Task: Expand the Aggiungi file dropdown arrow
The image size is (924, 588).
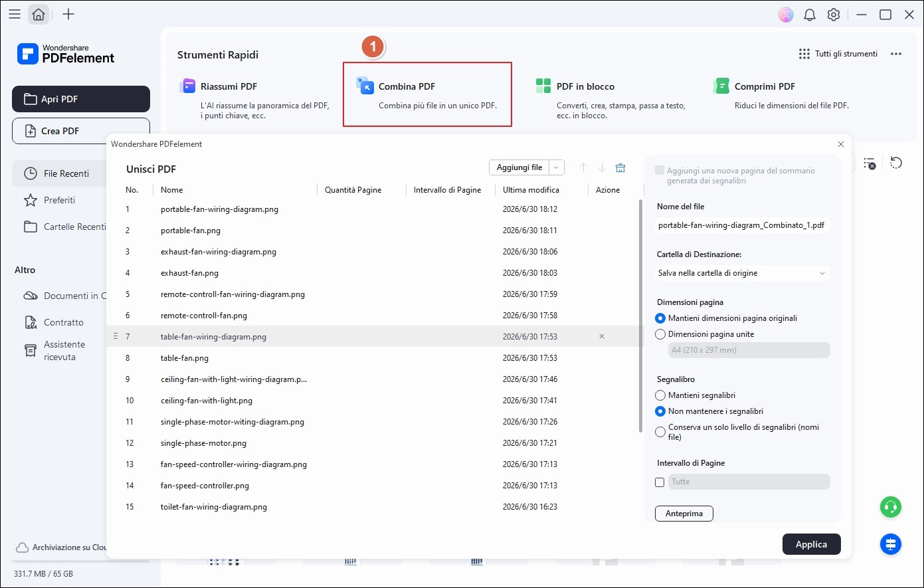Action: pos(557,168)
